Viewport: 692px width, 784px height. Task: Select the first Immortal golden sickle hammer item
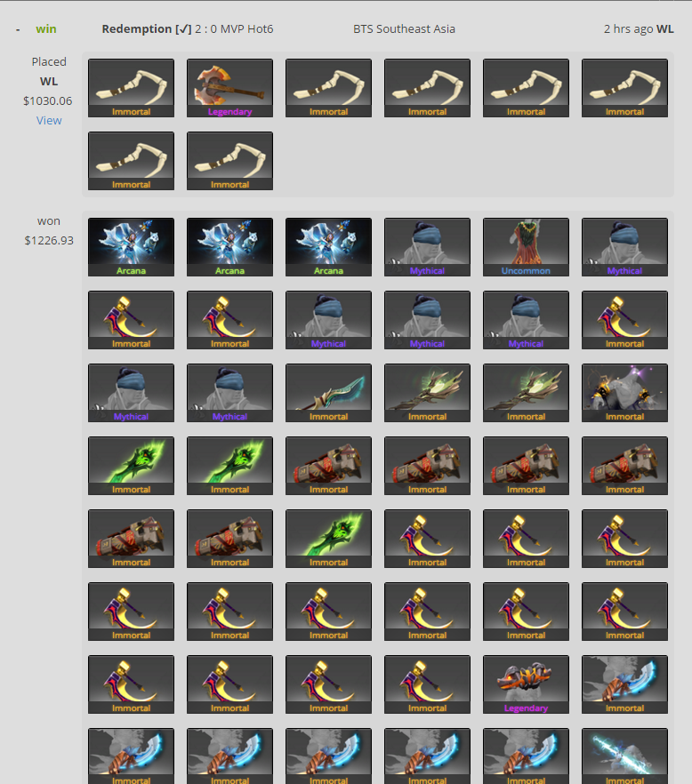131,320
